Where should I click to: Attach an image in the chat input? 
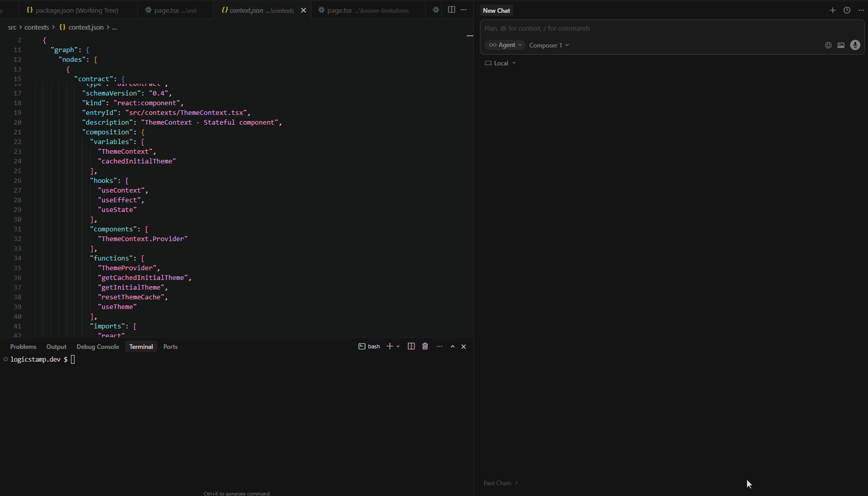coord(841,45)
